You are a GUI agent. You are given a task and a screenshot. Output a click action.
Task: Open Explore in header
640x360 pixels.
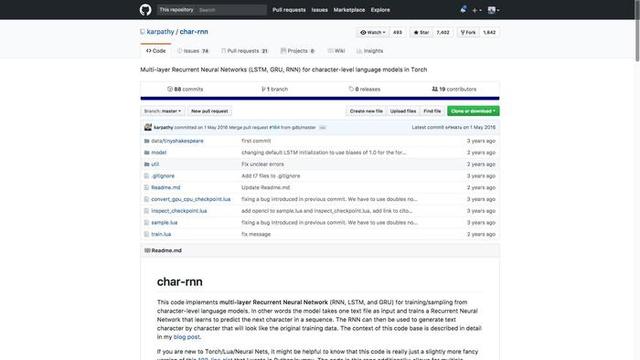pos(380,10)
